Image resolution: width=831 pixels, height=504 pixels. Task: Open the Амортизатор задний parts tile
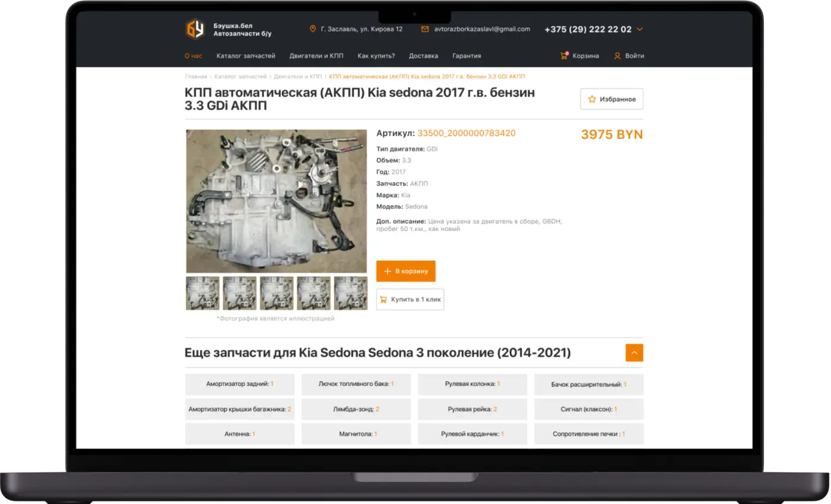point(240,385)
